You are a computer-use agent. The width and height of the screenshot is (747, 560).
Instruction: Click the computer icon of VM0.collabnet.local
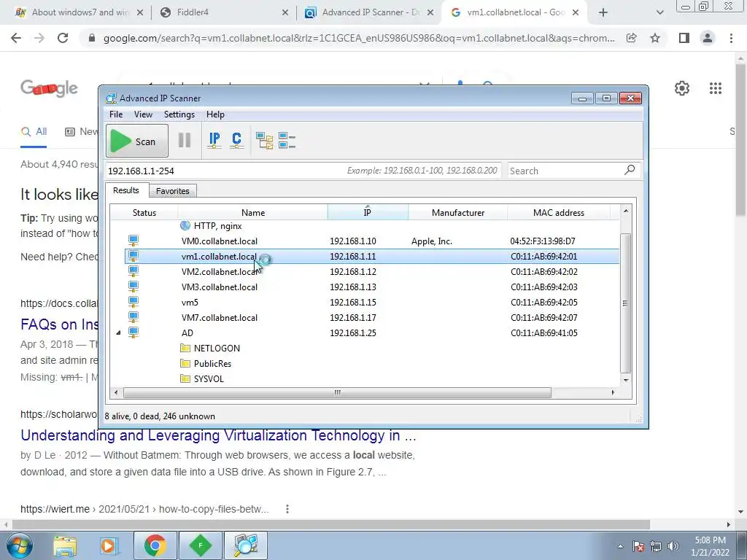point(133,241)
